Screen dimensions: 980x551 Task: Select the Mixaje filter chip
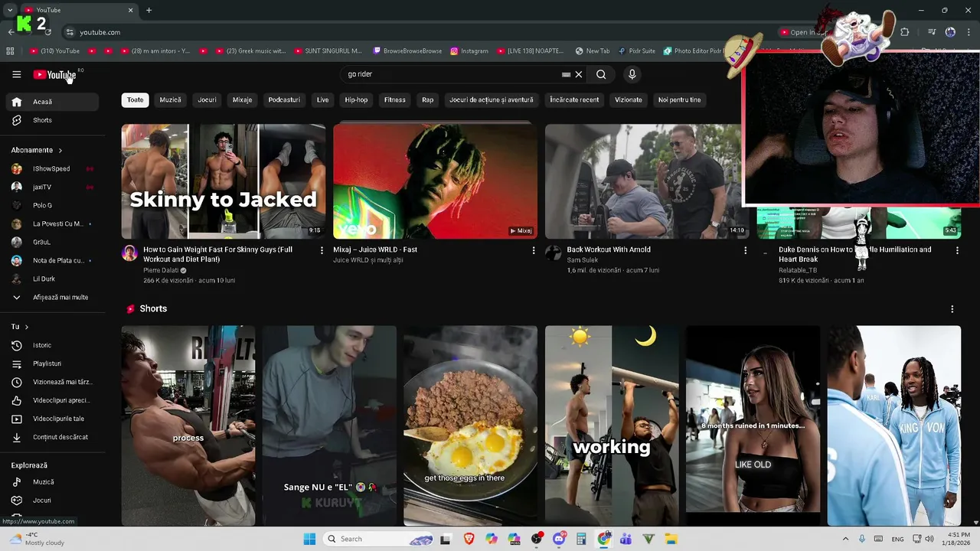[242, 99]
